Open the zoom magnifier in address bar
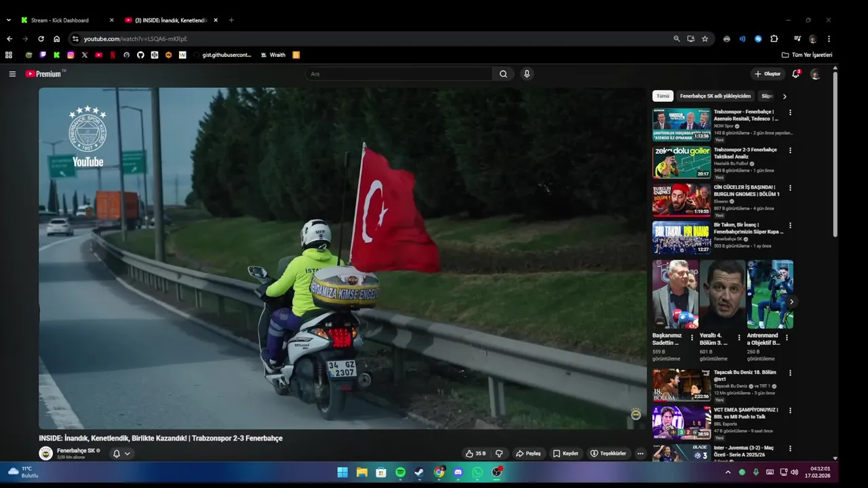The width and height of the screenshot is (868, 488). point(676,39)
